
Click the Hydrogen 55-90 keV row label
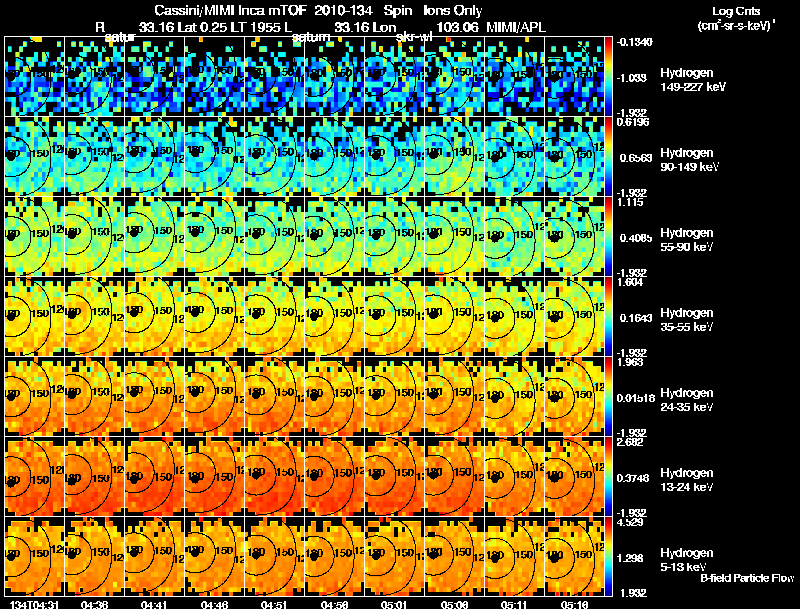coord(687,240)
